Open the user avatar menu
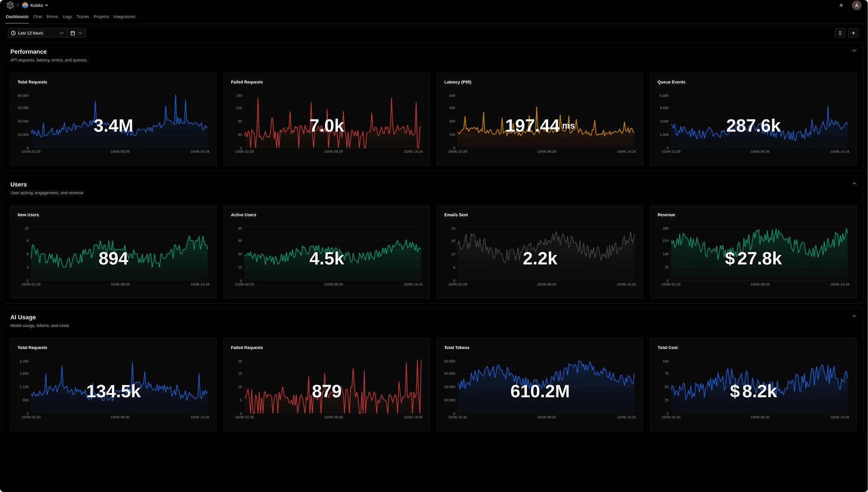 pos(856,6)
